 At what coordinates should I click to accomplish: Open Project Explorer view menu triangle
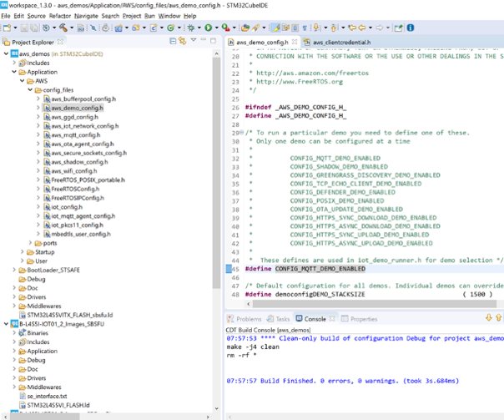tap(194, 40)
